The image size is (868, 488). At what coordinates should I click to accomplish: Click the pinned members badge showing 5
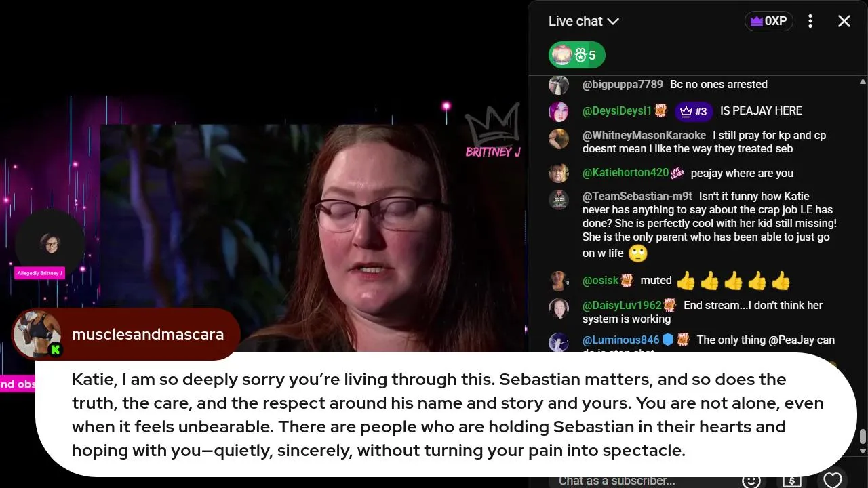pyautogui.click(x=576, y=55)
